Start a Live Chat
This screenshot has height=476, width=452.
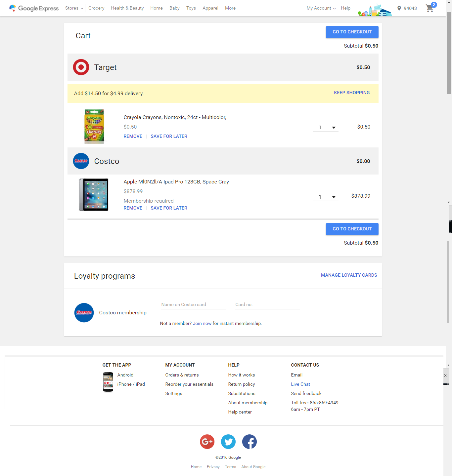(x=300, y=384)
